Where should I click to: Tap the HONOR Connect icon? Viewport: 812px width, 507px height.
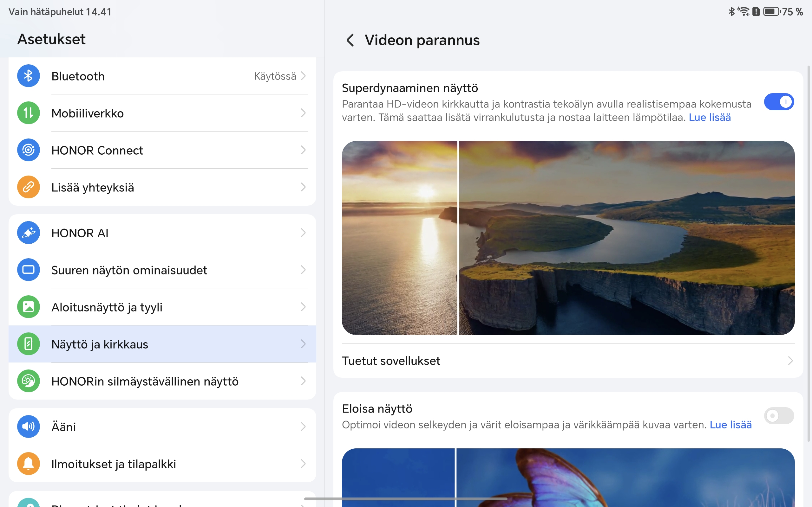click(x=29, y=150)
